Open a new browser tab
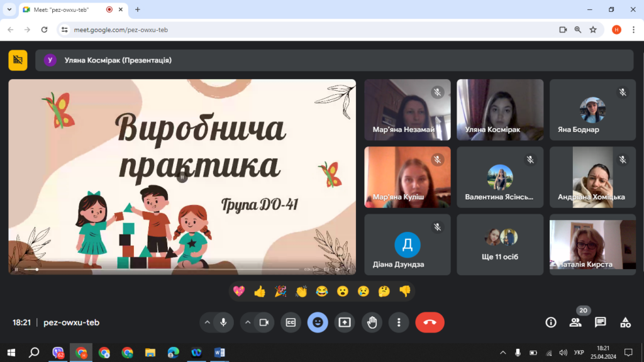Viewport: 644px width, 362px height. [138, 9]
